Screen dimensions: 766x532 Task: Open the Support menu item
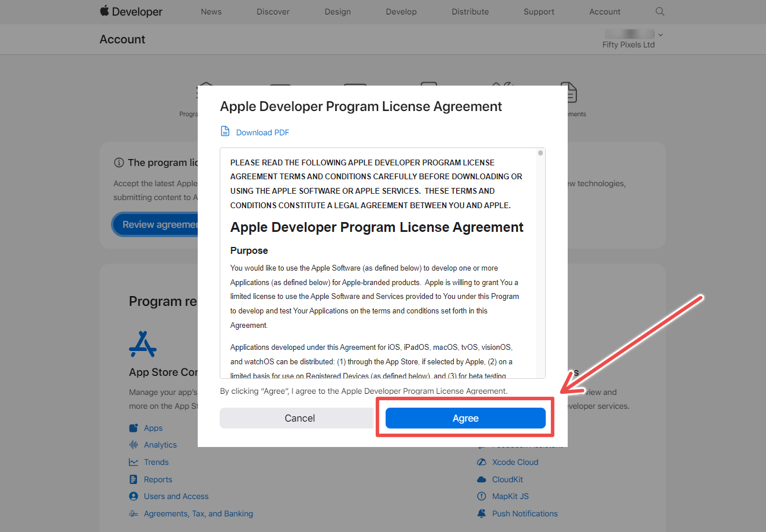tap(539, 12)
